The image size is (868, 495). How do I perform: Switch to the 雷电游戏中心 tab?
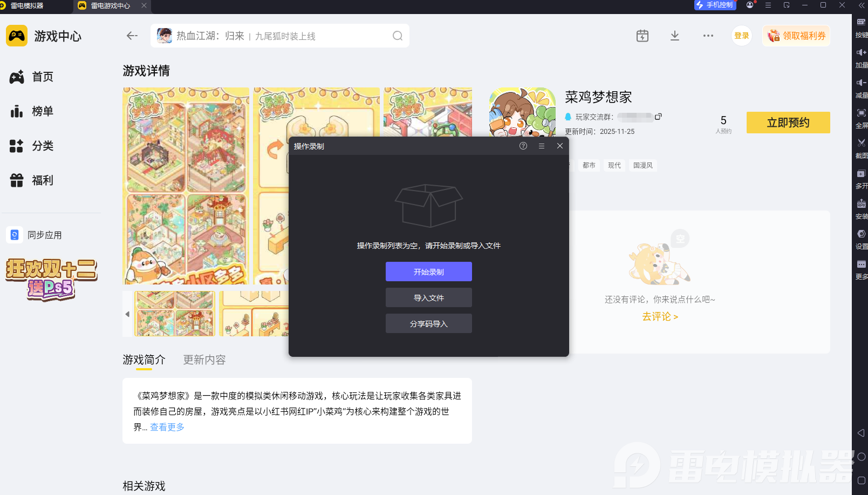click(111, 7)
